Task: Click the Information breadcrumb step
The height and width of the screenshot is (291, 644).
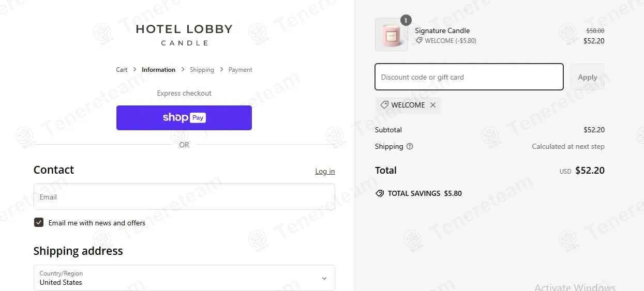Action: [158, 70]
